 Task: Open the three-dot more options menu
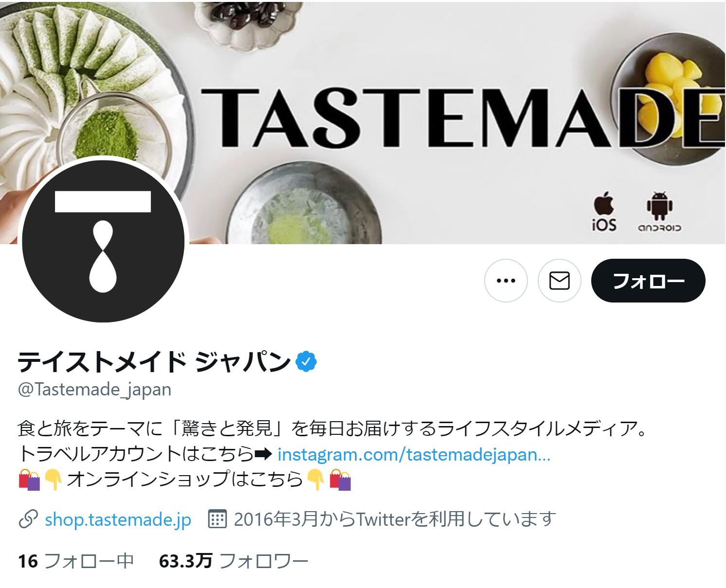(x=506, y=281)
